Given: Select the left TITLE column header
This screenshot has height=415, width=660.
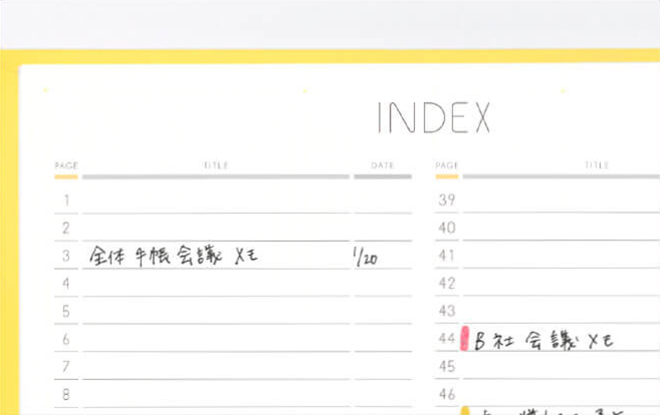Looking at the screenshot, I should 215,165.
